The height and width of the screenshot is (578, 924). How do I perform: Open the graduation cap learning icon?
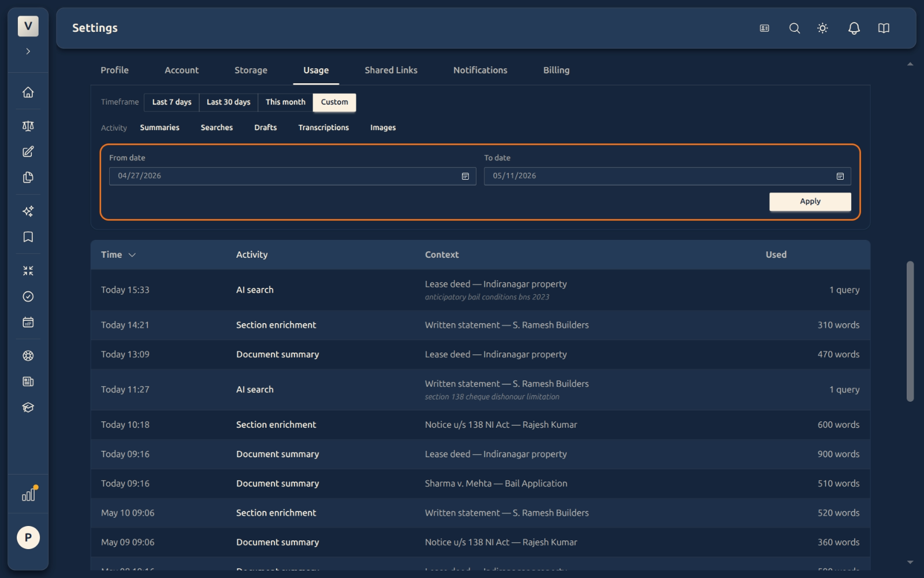28,407
